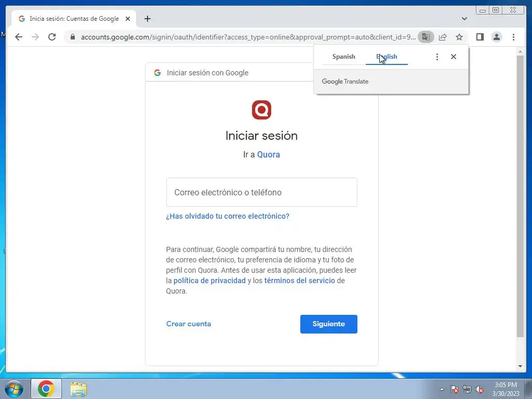Open the ¿Has olvidado tu correo electrónico? link
Screen dimensions: 532x399
(228, 216)
